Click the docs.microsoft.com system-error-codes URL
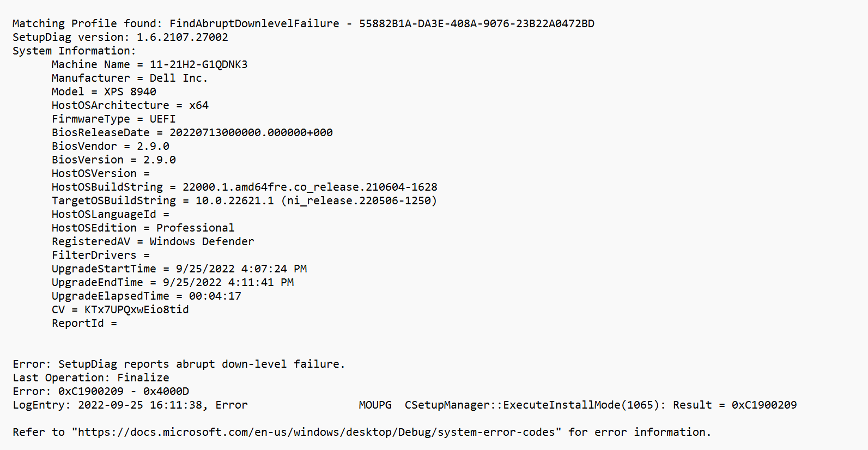The height and width of the screenshot is (450, 868). coord(316,432)
